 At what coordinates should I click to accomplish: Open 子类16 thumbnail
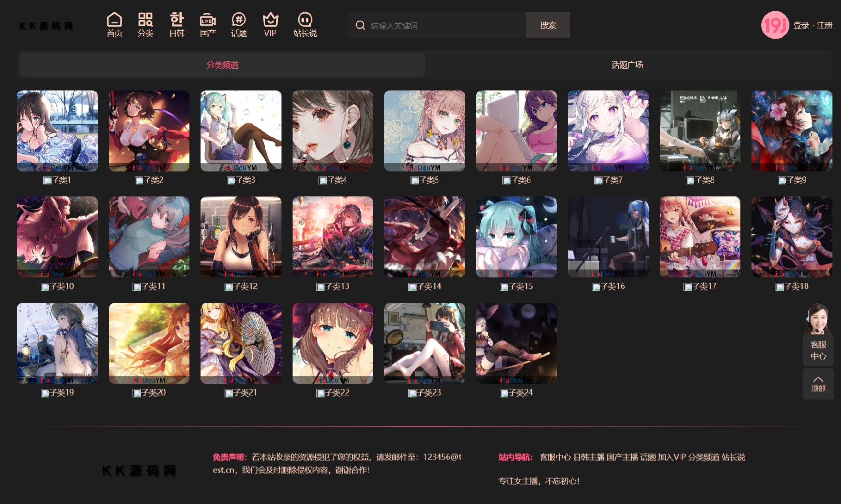(x=609, y=237)
